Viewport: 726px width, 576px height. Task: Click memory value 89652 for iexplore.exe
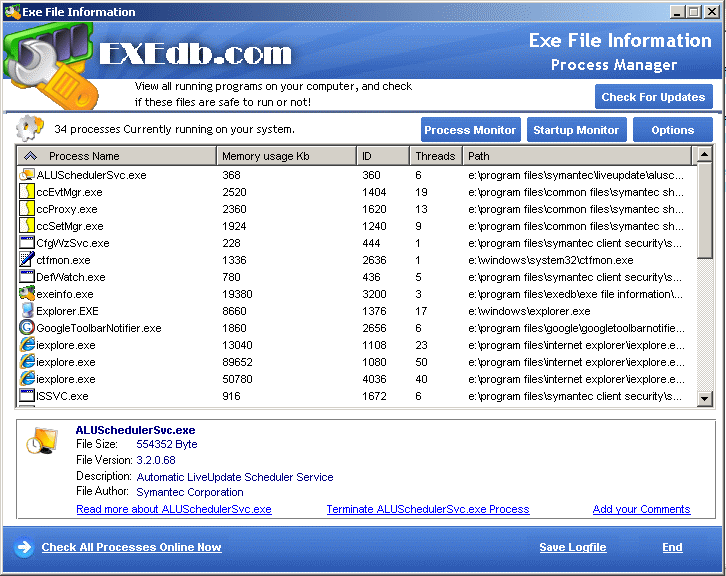(237, 362)
